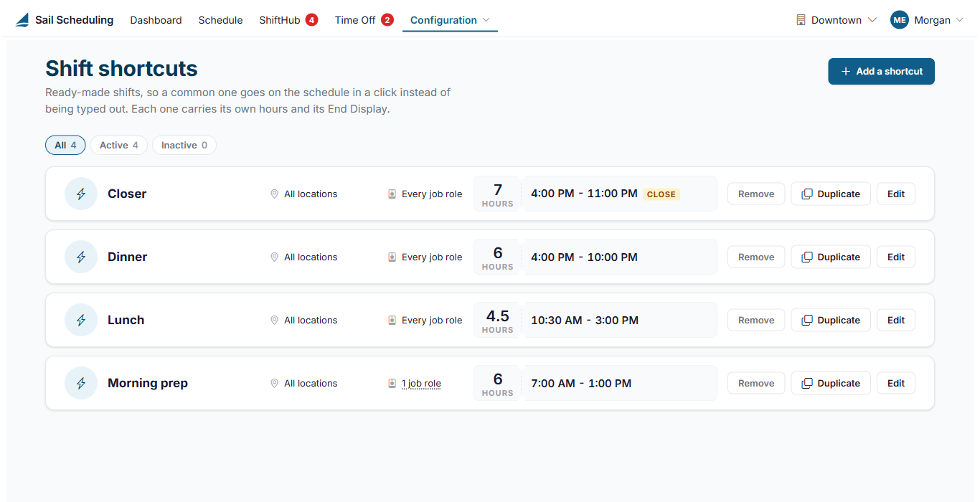Click the job role badge icon in Closer row

click(392, 194)
